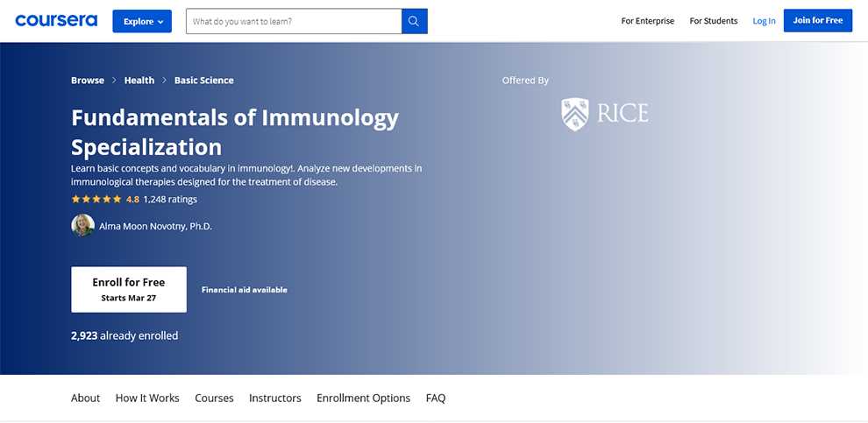
Task: Open the For Enterprise link
Action: tap(647, 21)
